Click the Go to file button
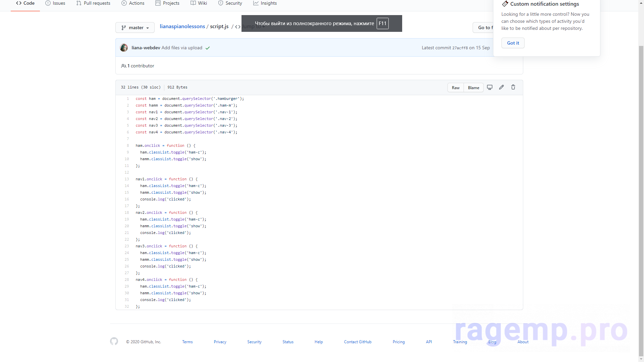The height and width of the screenshot is (362, 644). coord(483,27)
